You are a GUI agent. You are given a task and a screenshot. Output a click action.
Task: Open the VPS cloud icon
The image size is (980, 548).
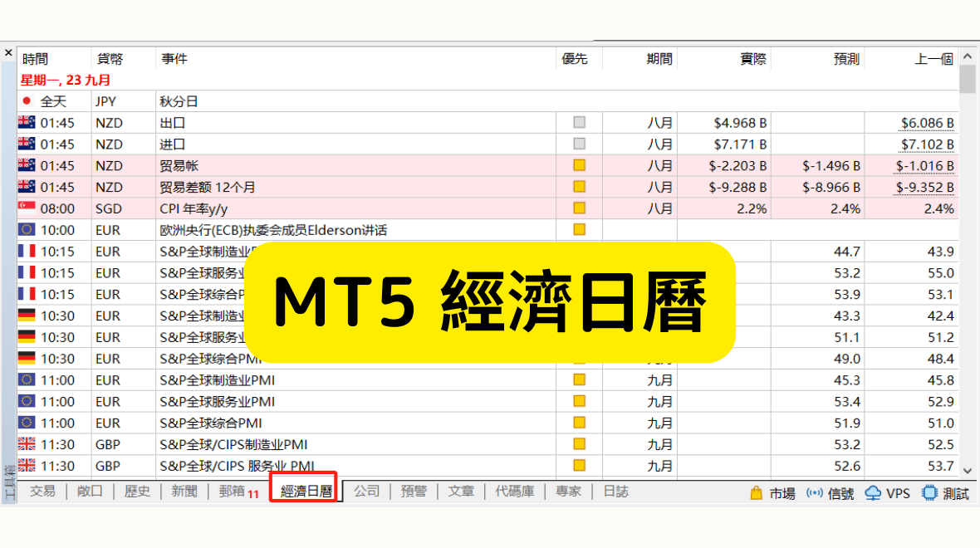coord(873,493)
